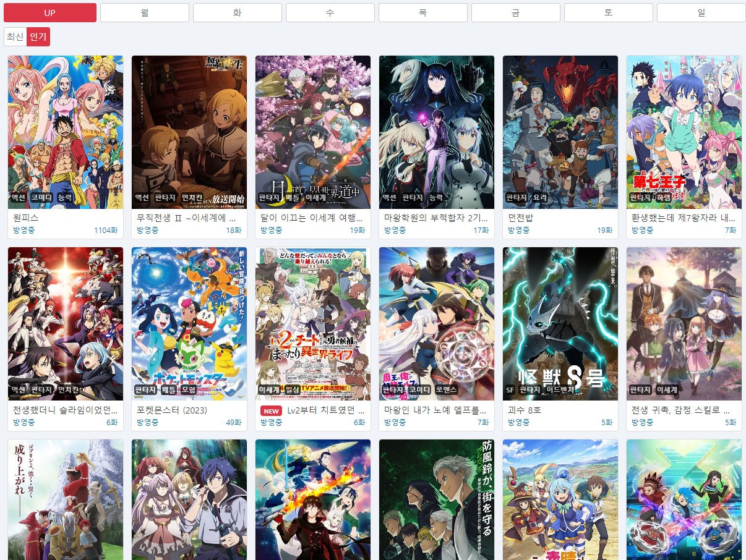Click the 환생했는데 제7왕자라 title
The width and height of the screenshot is (746, 560).
click(x=684, y=218)
